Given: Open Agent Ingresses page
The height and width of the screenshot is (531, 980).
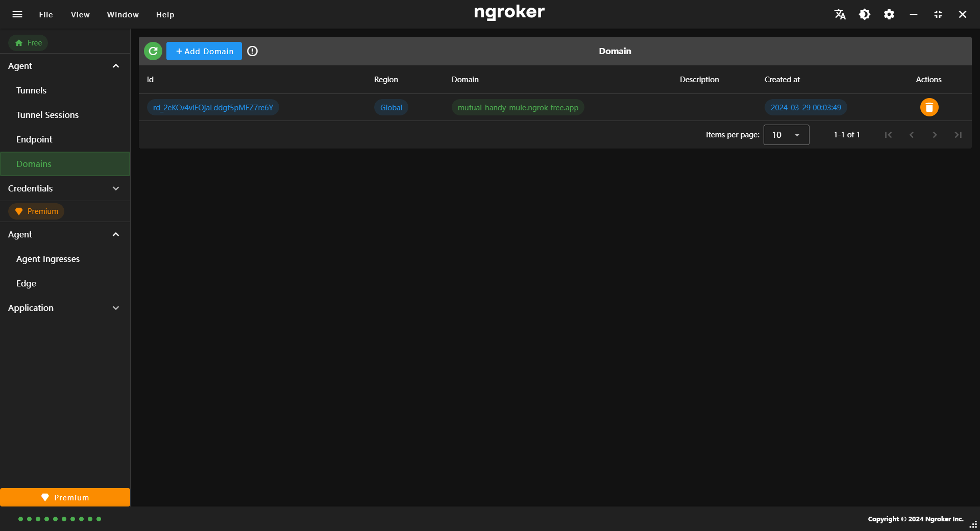Looking at the screenshot, I should coord(65,259).
